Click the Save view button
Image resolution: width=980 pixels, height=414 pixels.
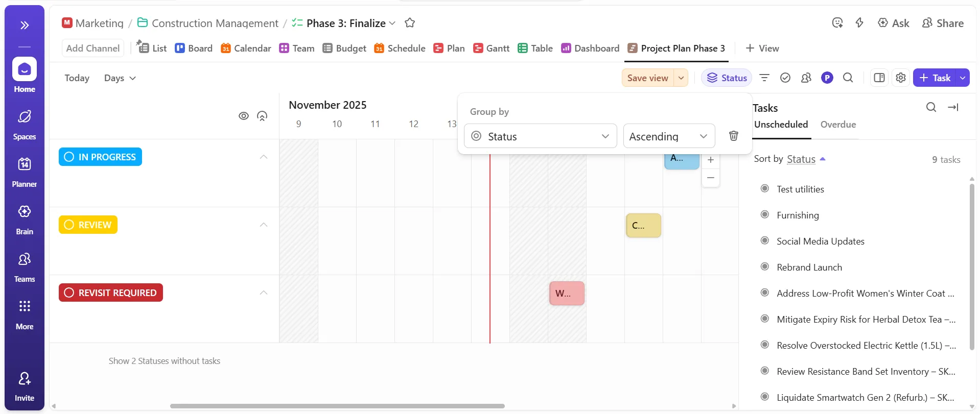click(647, 78)
